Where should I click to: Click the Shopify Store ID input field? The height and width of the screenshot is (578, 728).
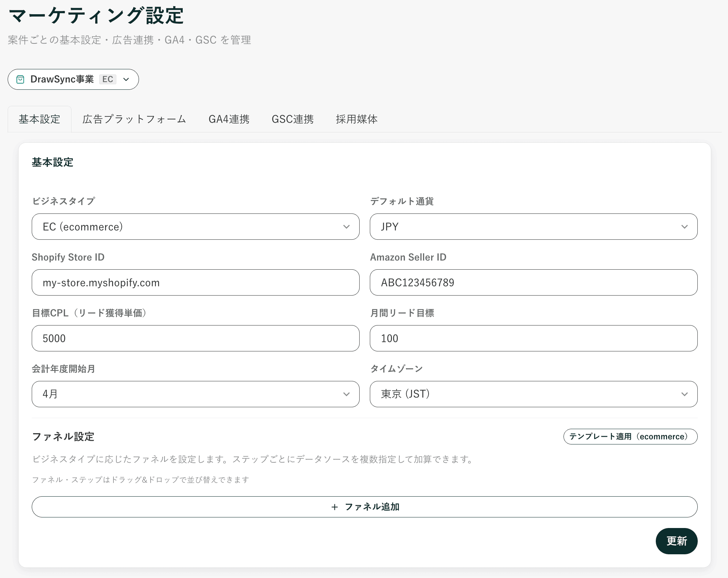point(195,282)
